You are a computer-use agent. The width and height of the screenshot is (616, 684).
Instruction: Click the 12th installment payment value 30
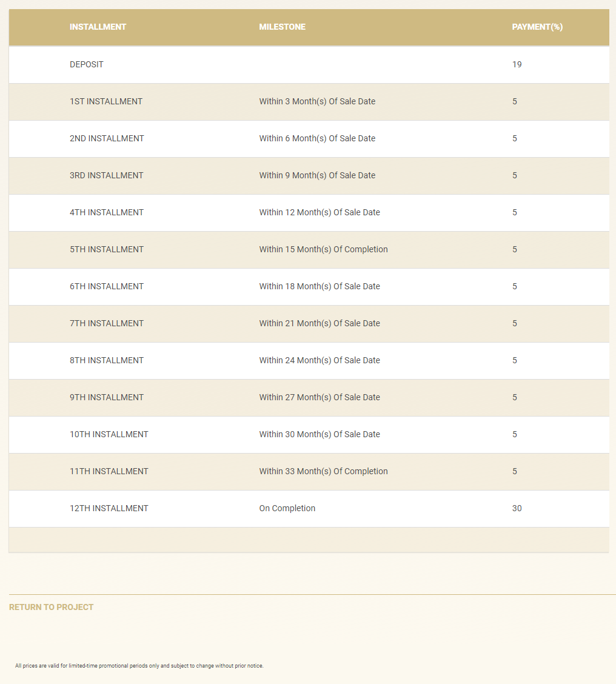(x=517, y=508)
